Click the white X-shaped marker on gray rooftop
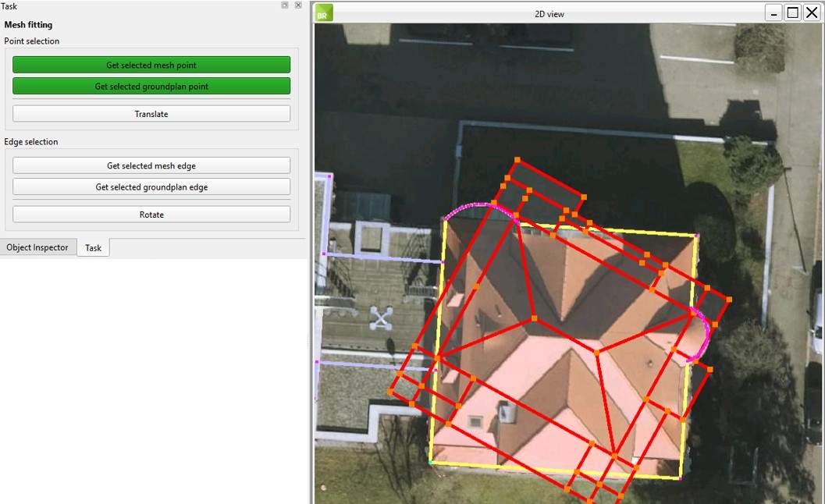This screenshot has height=504, width=825. click(x=380, y=318)
